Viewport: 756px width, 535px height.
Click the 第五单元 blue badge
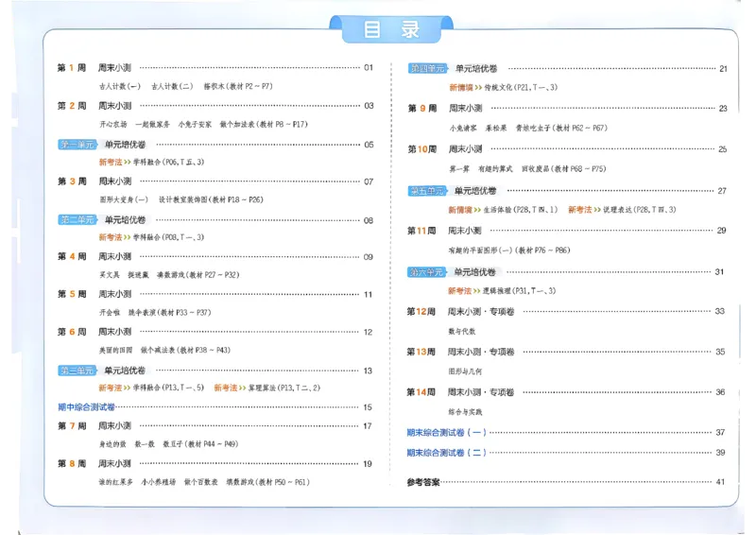coord(427,191)
